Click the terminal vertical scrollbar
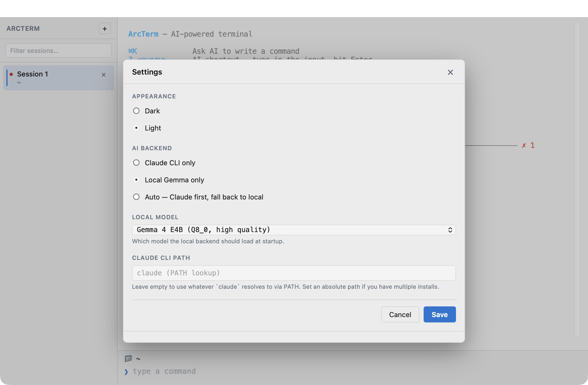This screenshot has height=385, width=588. point(577,179)
